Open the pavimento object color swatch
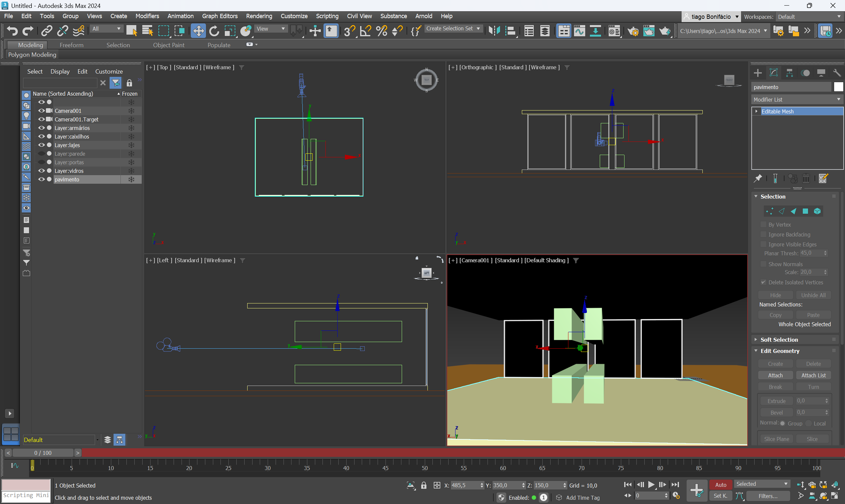Image resolution: width=845 pixels, height=504 pixels. click(x=838, y=87)
